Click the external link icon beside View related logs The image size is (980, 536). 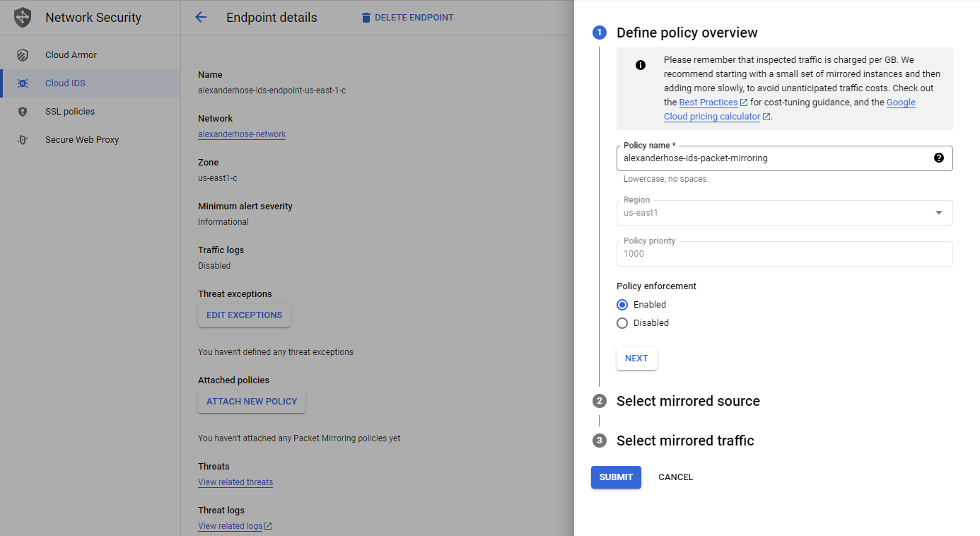(x=268, y=526)
